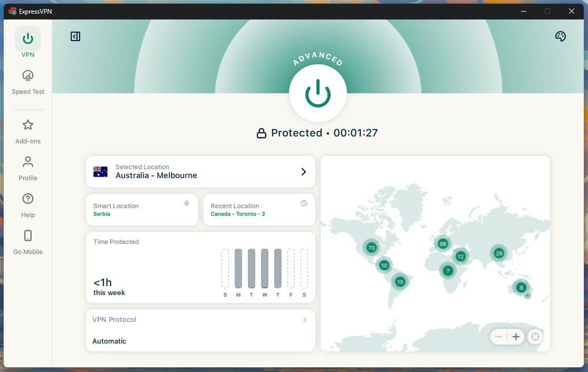Select the 7 server cluster in Africa
The height and width of the screenshot is (372, 588).
click(x=448, y=271)
